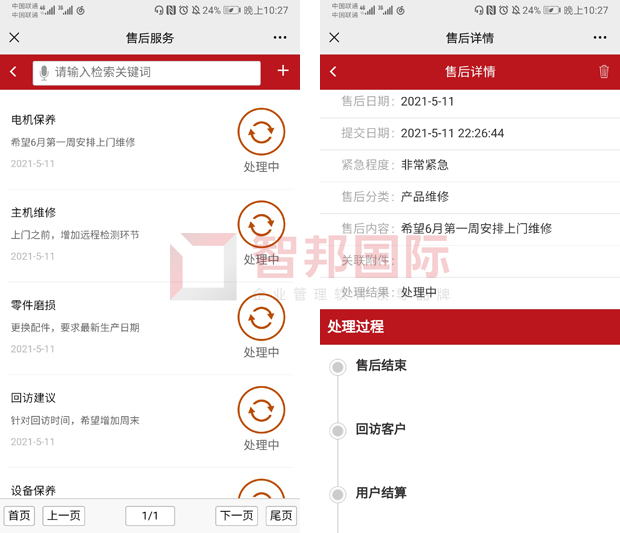This screenshot has height=533, width=620.
Task: Open the 零件磨损 list entry
Action: [150, 328]
